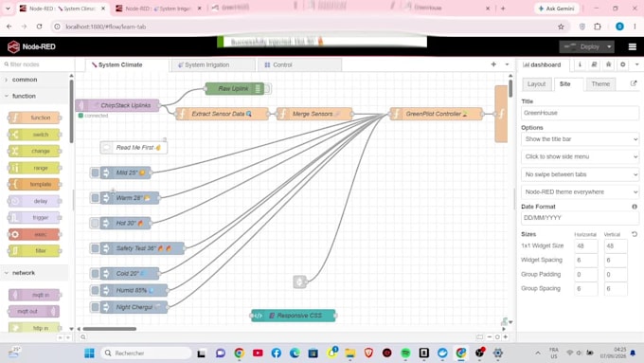Collapse the common palette category

25,80
